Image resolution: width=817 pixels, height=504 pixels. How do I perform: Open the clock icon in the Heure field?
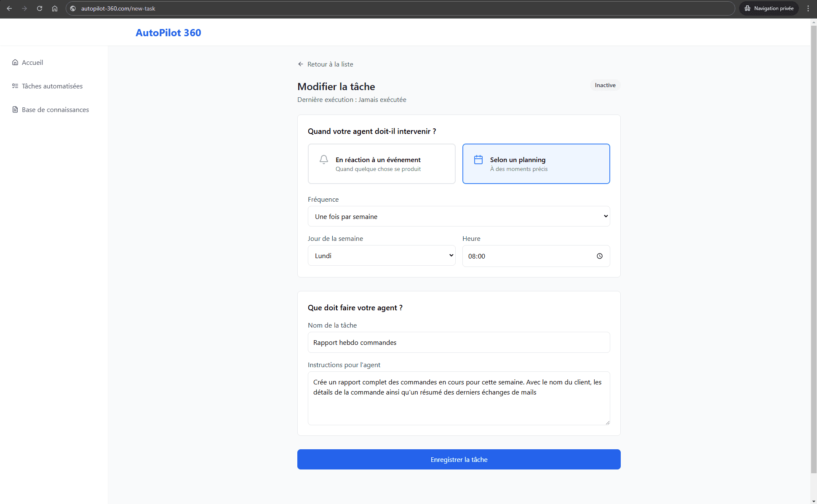point(599,256)
